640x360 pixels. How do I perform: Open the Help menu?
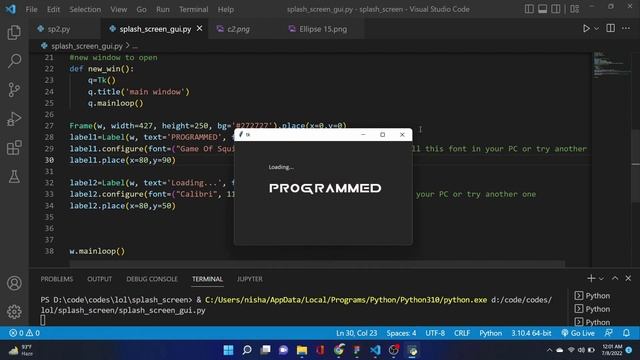[225, 9]
